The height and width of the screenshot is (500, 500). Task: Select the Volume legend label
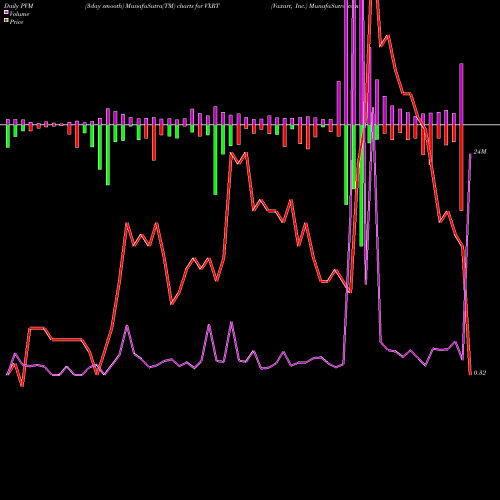19,14
